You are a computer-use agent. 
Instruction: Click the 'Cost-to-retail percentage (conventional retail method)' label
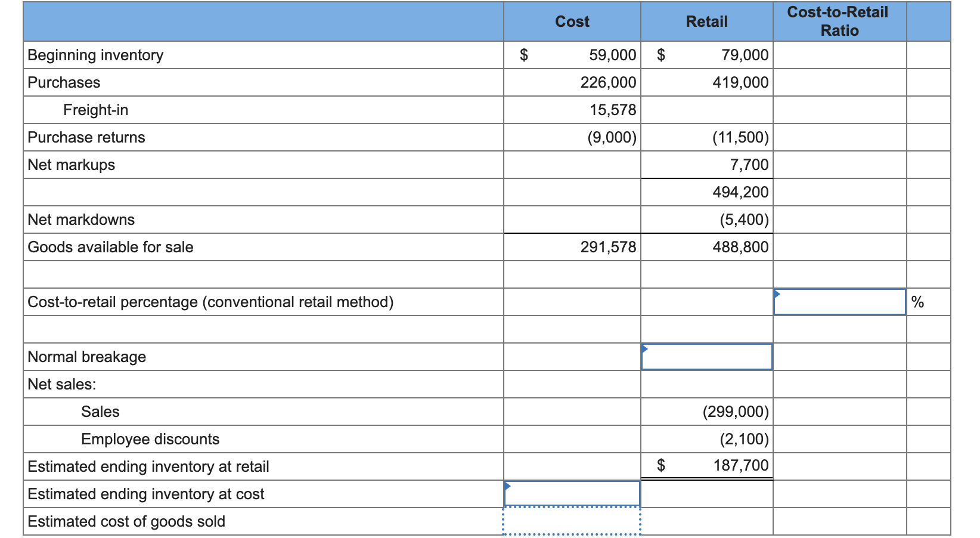coord(210,302)
